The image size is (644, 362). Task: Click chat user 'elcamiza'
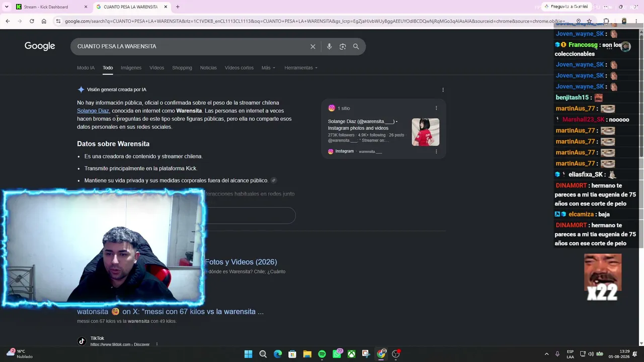[x=582, y=214]
